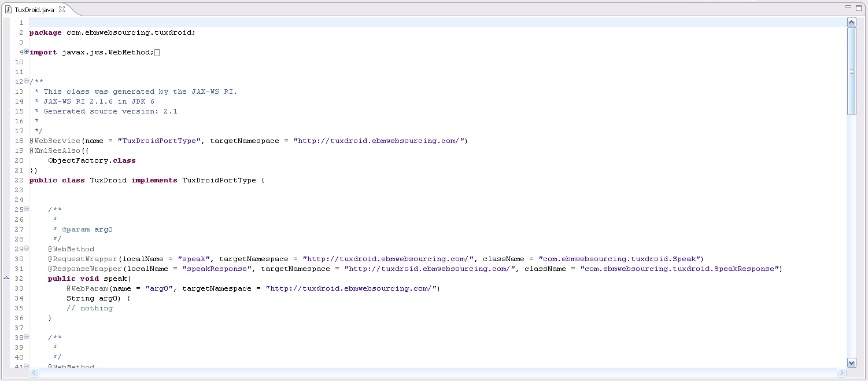Image resolution: width=868 pixels, height=381 pixels.
Task: Click the Java file icon on TuxDroid.java tab
Action: click(8, 9)
